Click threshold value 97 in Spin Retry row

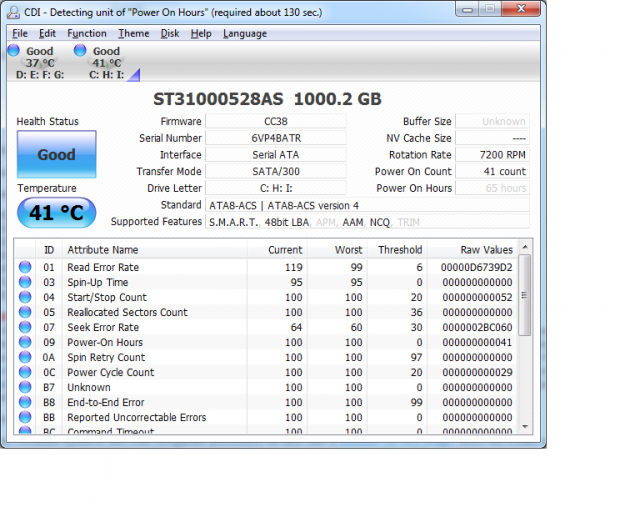[416, 357]
